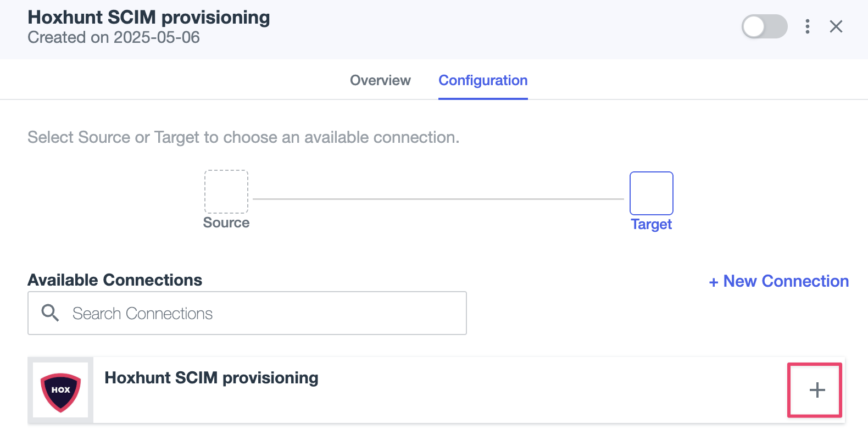This screenshot has height=435, width=868.
Task: Select the Configuration tab
Action: pos(483,80)
